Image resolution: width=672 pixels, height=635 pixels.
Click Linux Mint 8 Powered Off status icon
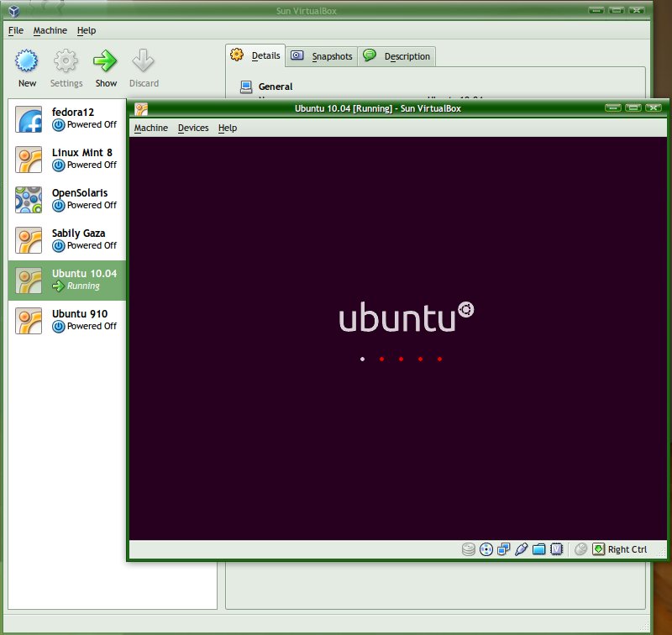point(59,165)
